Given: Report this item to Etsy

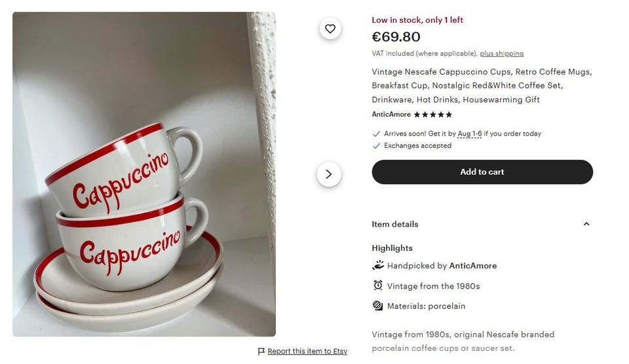Looking at the screenshot, I should [x=307, y=352].
